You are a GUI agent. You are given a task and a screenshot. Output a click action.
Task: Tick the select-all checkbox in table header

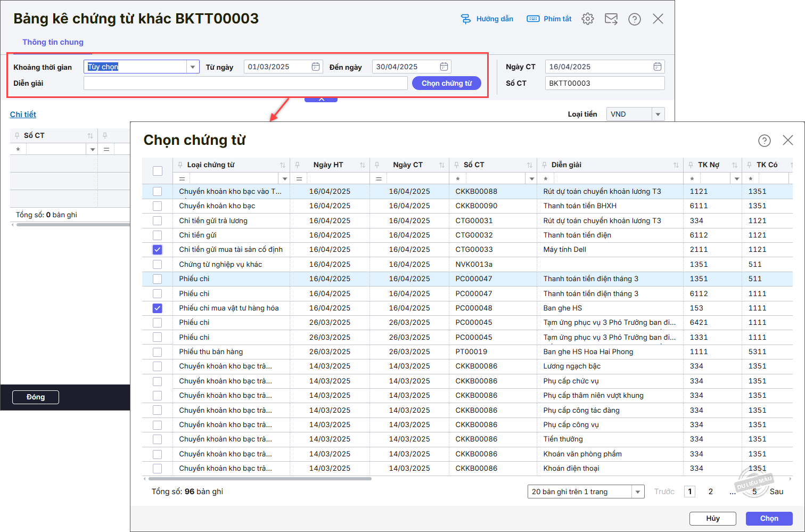[x=157, y=171]
